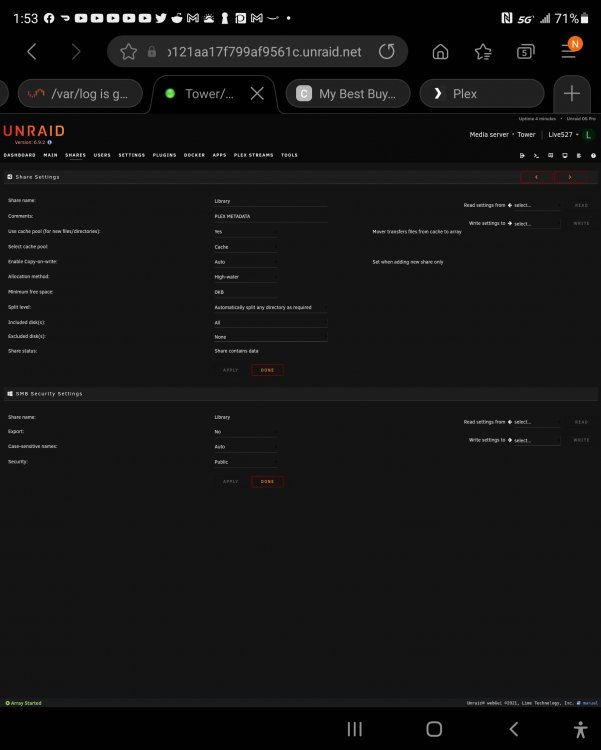601x750 pixels.
Task: Open the system log icon
Action: point(579,155)
